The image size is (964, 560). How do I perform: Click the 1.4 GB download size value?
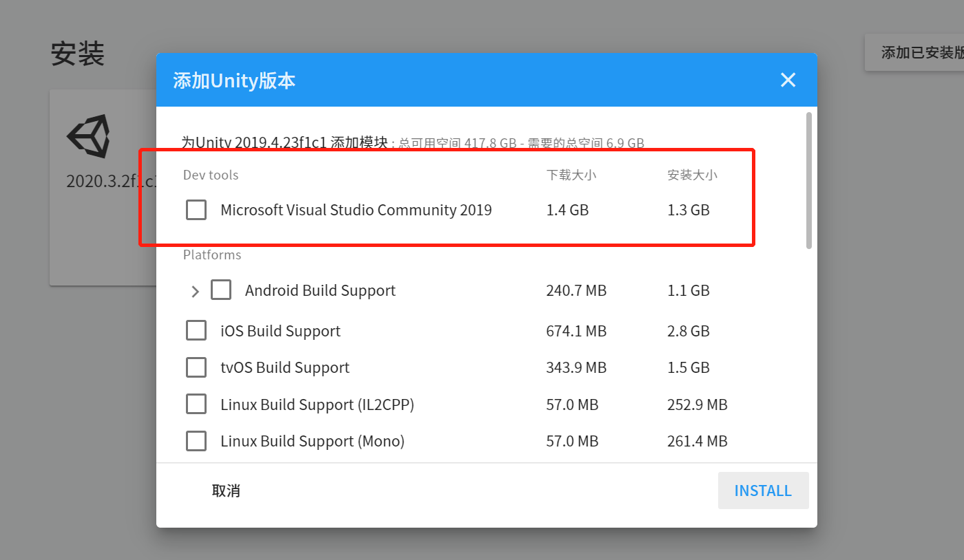point(567,210)
